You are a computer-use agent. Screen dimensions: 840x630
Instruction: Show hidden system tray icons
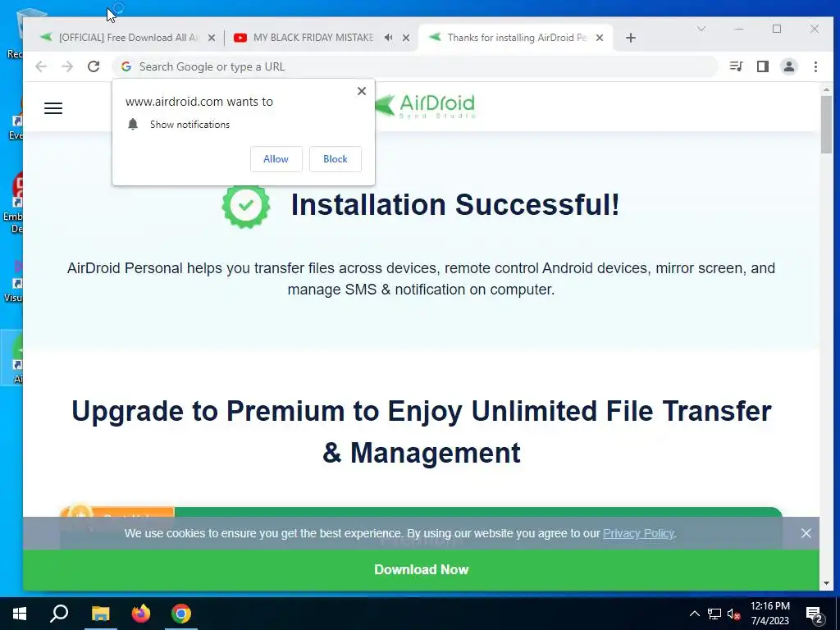coord(694,614)
